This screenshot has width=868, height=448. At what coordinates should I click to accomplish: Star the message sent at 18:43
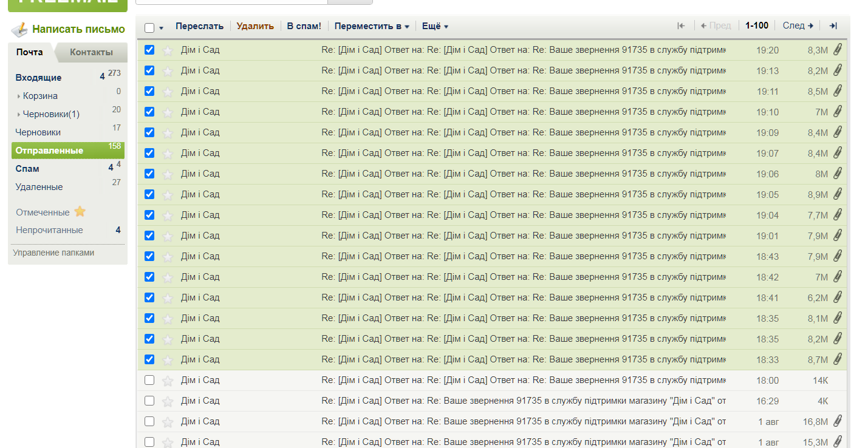168,257
